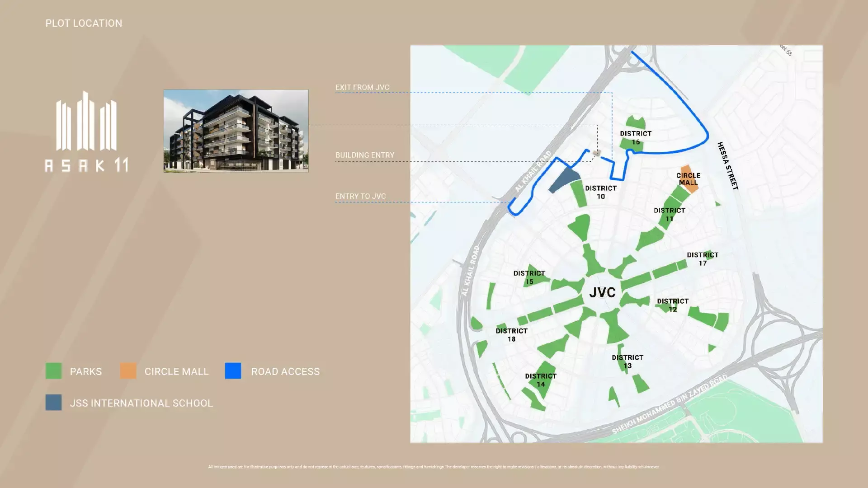Expand the Entry To JVC route callout
The height and width of the screenshot is (488, 868).
tap(360, 196)
